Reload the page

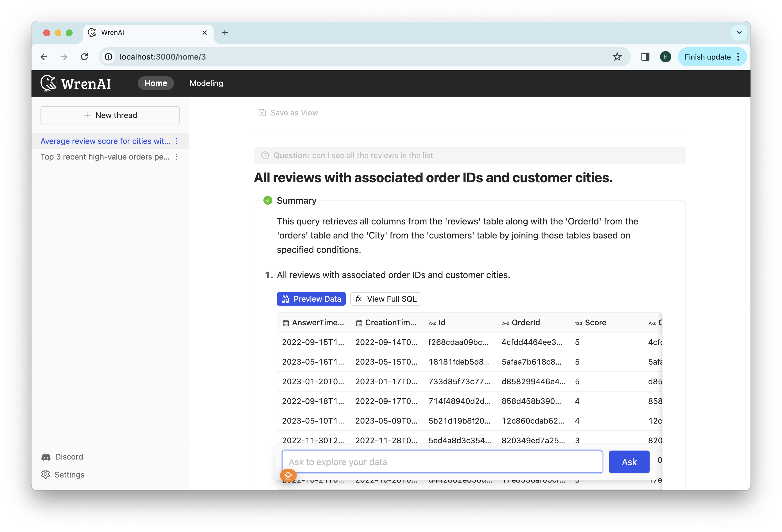tap(84, 57)
